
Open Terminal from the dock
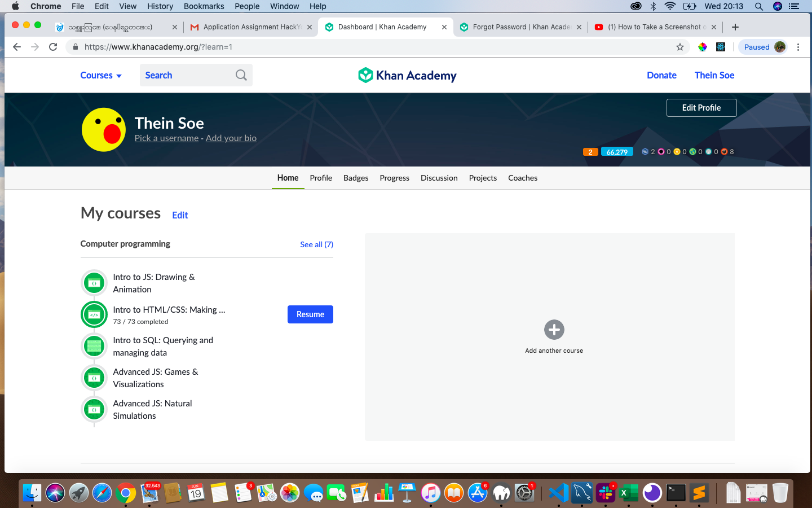pyautogui.click(x=676, y=493)
